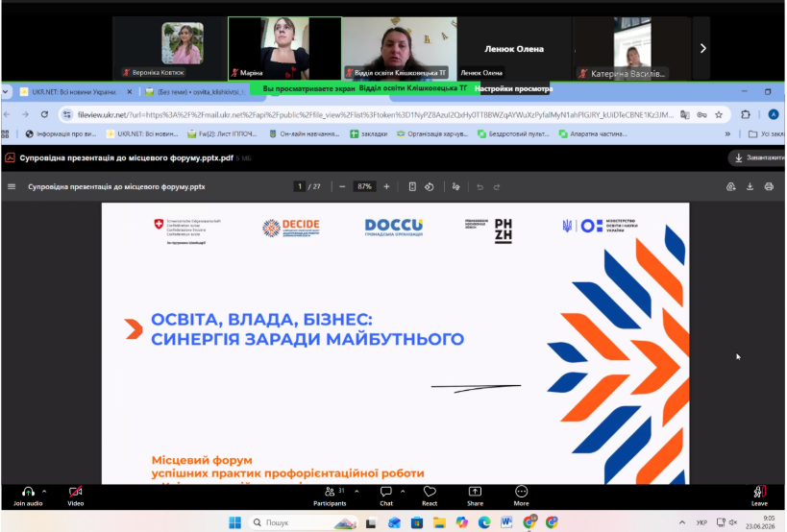Select Вероніка Ковтюк video thumbnail
787x532 pixels.
click(x=170, y=49)
